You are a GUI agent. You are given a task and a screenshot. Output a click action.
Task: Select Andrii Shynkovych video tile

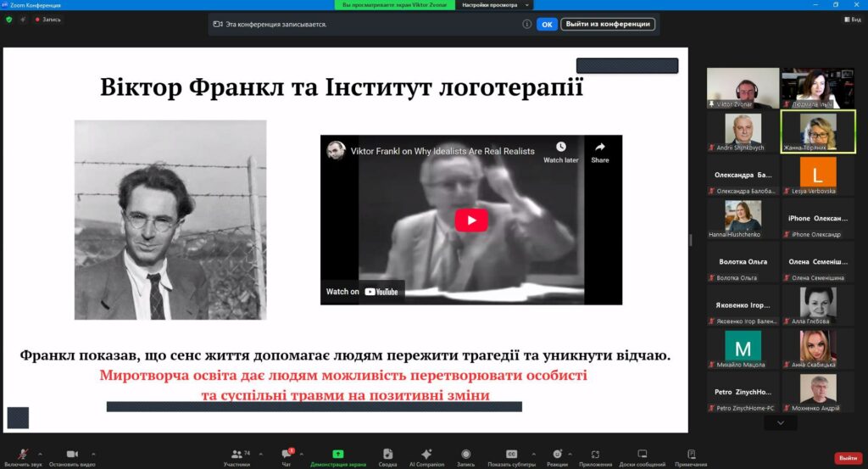point(743,131)
